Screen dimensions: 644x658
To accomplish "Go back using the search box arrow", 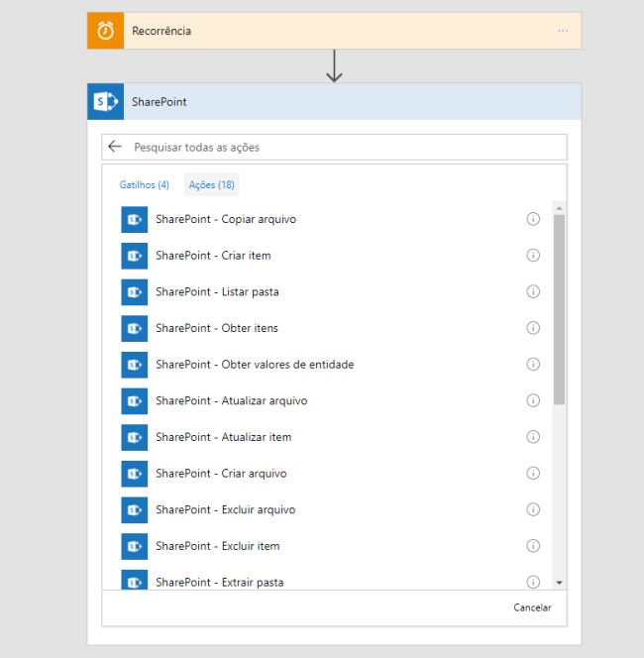I will point(115,147).
